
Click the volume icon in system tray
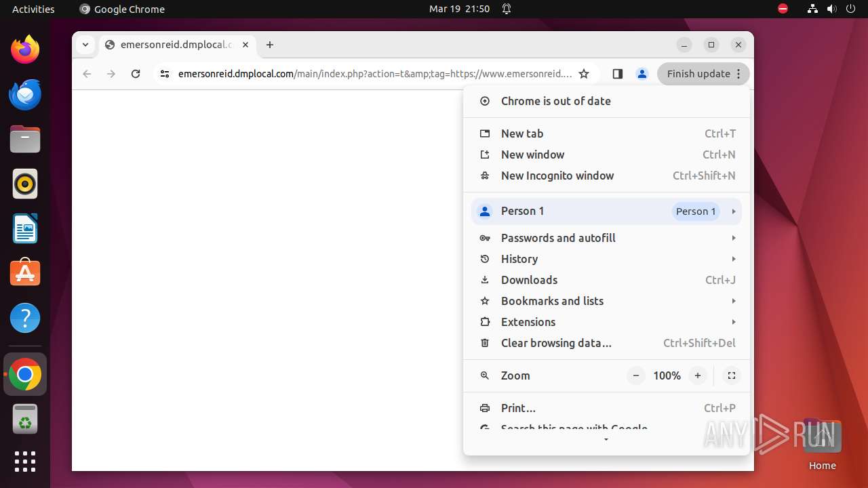point(831,9)
